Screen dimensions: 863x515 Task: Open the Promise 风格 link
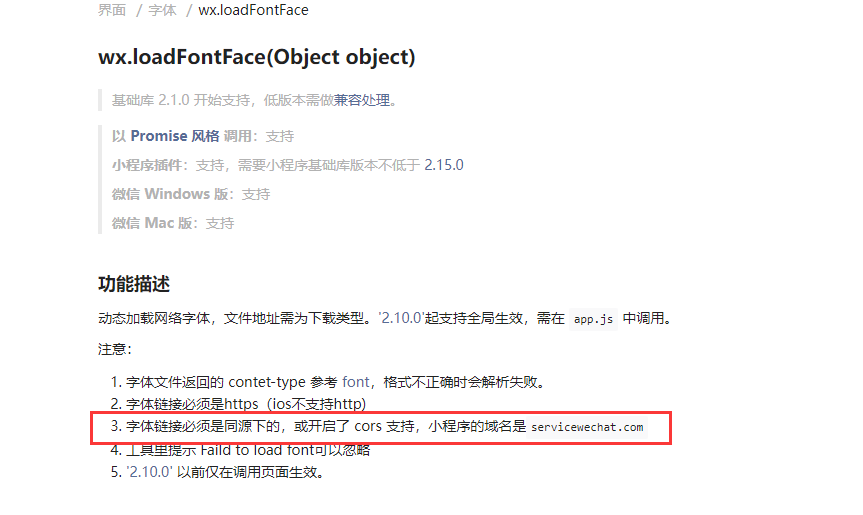point(175,136)
